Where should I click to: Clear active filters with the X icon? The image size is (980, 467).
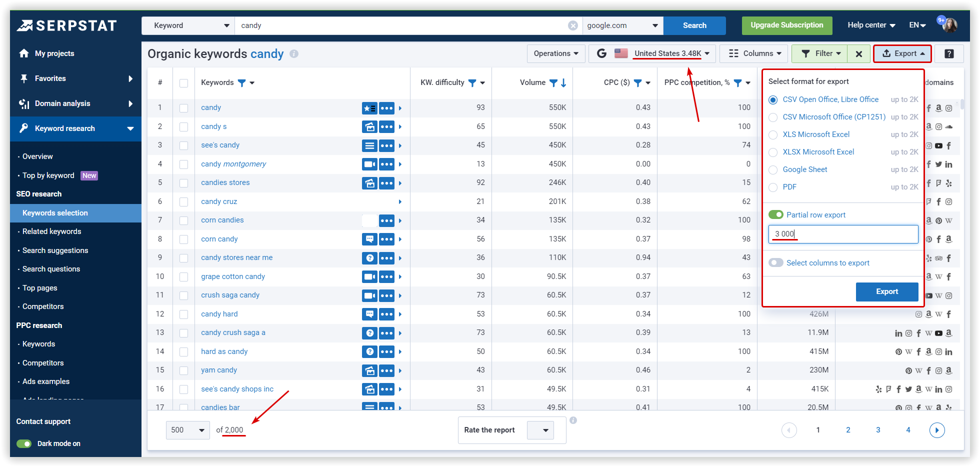(858, 53)
